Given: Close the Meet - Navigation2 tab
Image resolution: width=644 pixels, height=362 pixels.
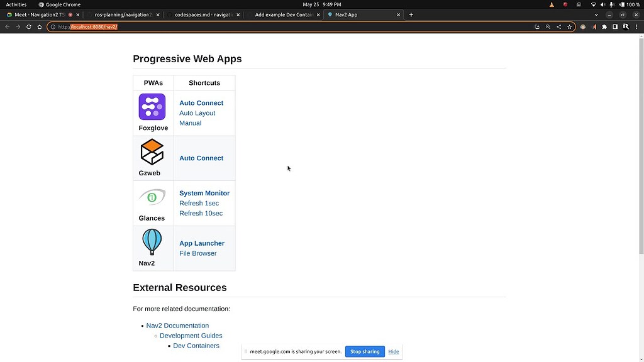Looking at the screenshot, I should click(77, 15).
